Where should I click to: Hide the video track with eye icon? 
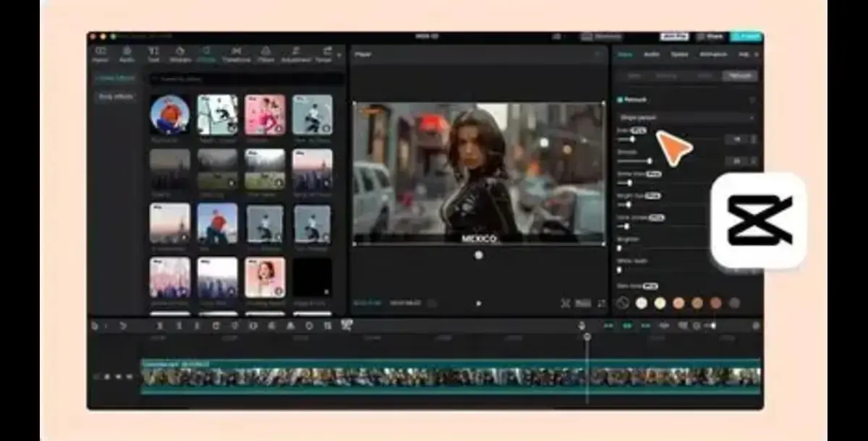(x=118, y=377)
